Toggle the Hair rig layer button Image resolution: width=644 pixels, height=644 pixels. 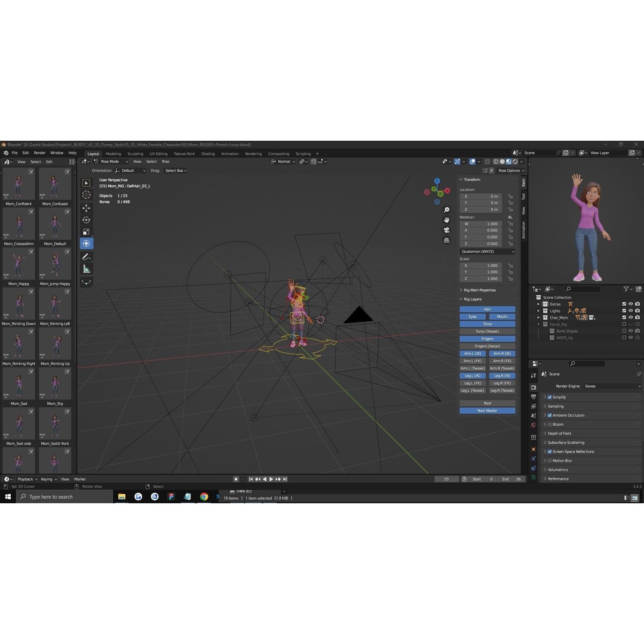[487, 309]
